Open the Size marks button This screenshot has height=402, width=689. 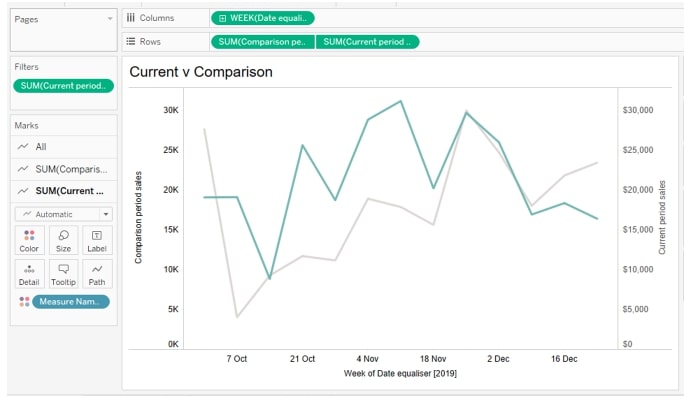tap(63, 240)
